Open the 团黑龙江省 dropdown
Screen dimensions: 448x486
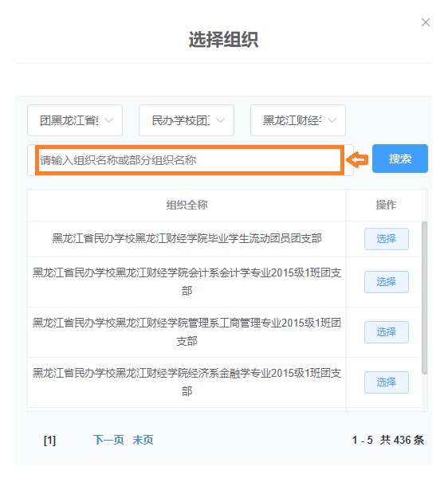point(75,120)
